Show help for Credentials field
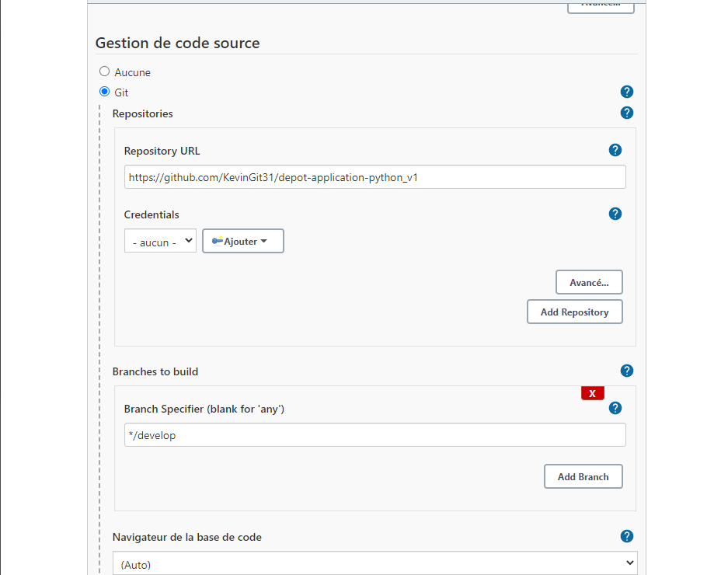This screenshot has height=575, width=728. tap(615, 214)
